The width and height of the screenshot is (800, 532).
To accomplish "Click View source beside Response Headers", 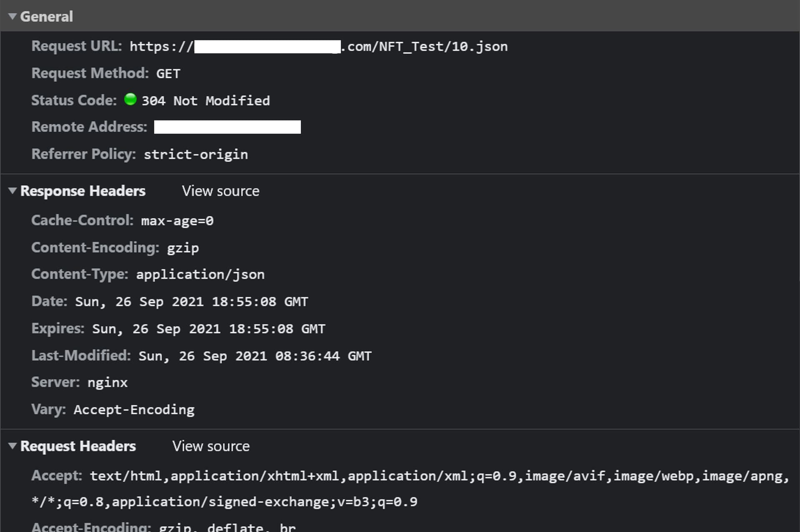I will click(220, 191).
